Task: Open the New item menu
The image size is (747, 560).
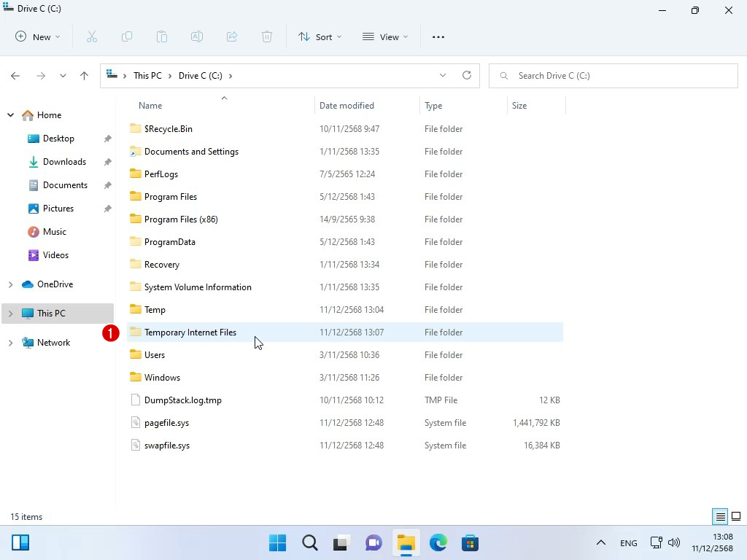Action: (x=37, y=37)
